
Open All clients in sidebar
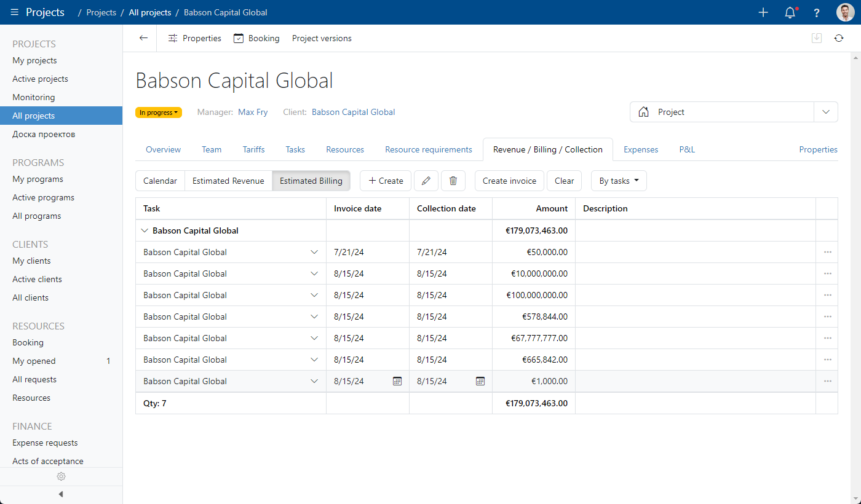(x=31, y=297)
